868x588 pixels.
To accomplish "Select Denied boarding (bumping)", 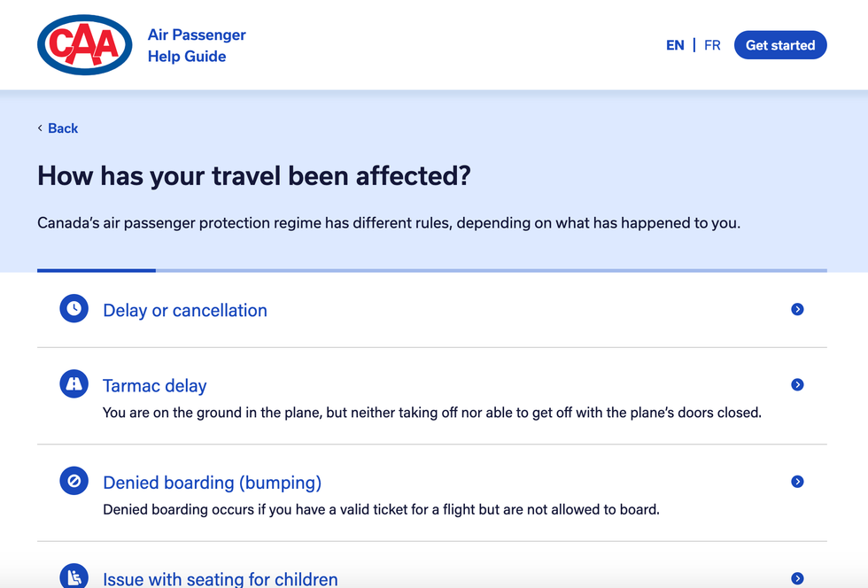I will point(213,483).
